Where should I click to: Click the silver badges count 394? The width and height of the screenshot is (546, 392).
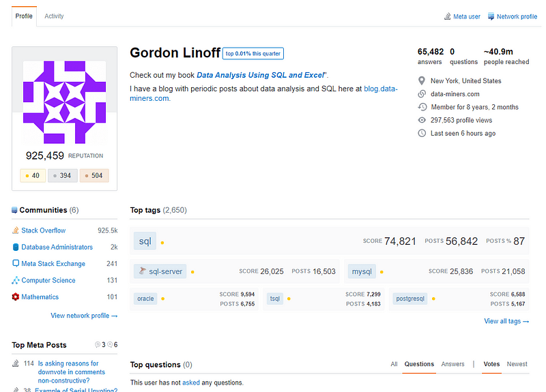coord(63,176)
